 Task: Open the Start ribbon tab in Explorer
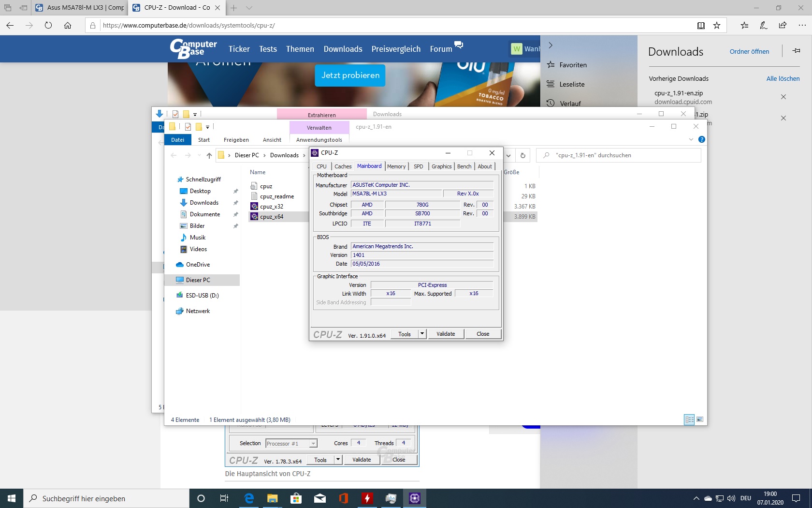click(x=204, y=140)
